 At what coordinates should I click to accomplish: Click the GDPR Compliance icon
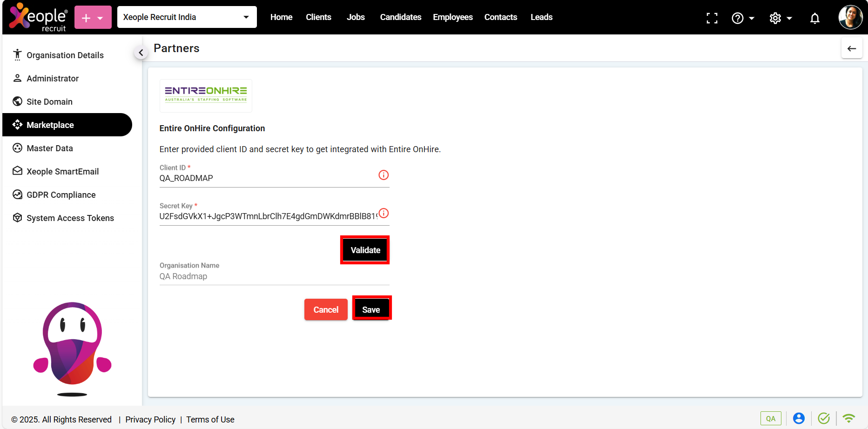[17, 194]
